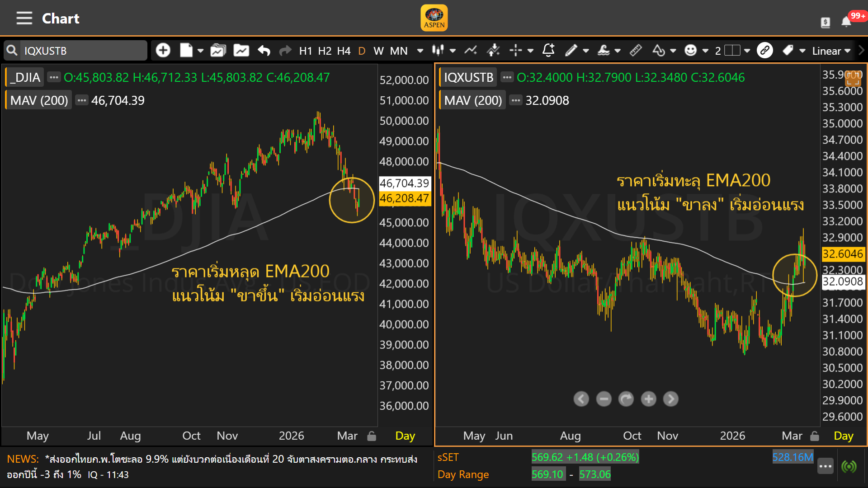Click the zoom-in plus chart control
Viewport: 868px width, 488px height.
click(x=648, y=399)
